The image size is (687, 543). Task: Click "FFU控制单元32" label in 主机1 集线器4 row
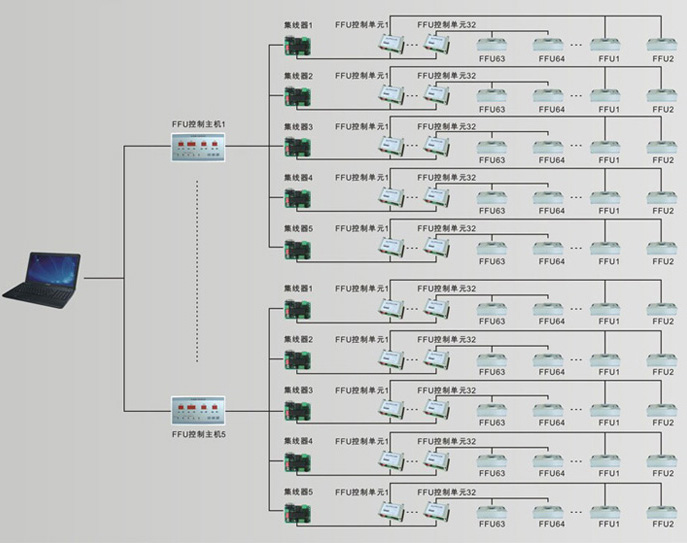446,177
